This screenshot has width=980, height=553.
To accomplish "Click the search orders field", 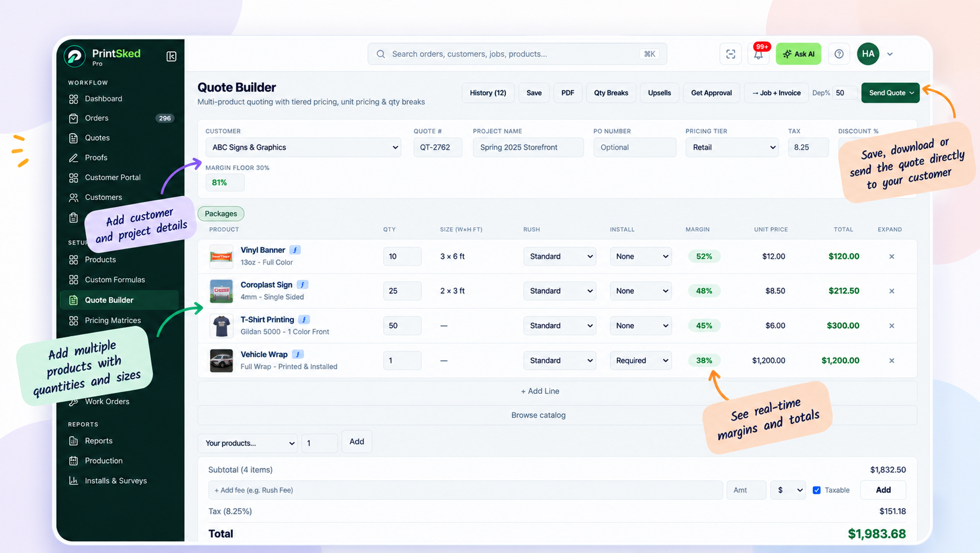I will (517, 54).
